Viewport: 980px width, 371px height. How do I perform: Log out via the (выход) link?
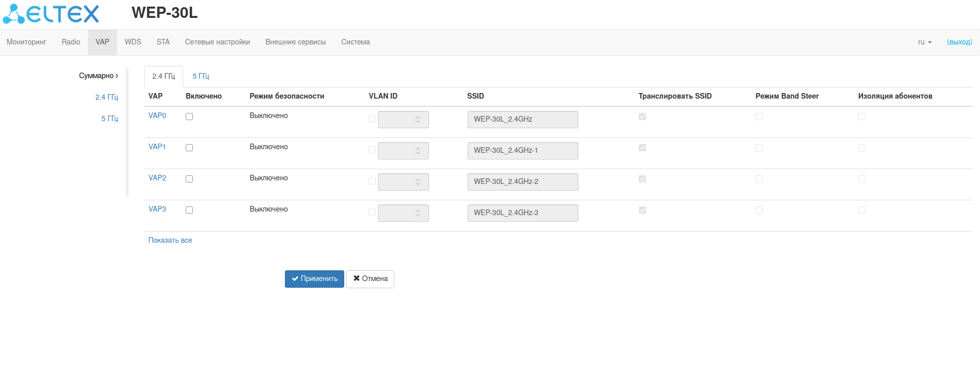[959, 42]
